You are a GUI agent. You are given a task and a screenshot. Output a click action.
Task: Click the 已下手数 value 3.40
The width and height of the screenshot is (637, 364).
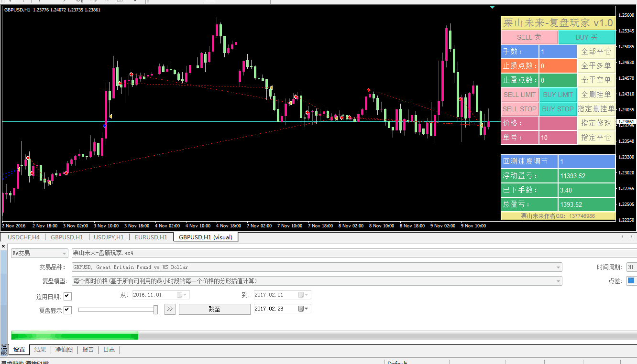(587, 190)
